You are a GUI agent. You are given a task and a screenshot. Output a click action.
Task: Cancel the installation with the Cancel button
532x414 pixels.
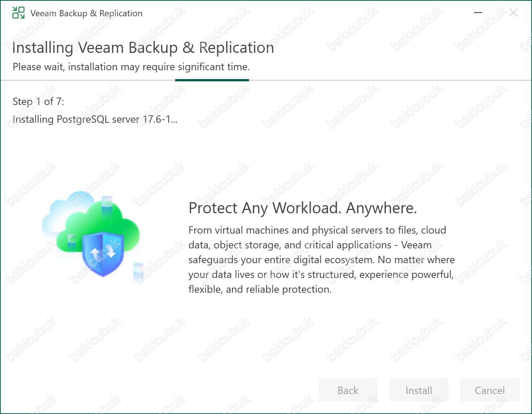coord(490,390)
